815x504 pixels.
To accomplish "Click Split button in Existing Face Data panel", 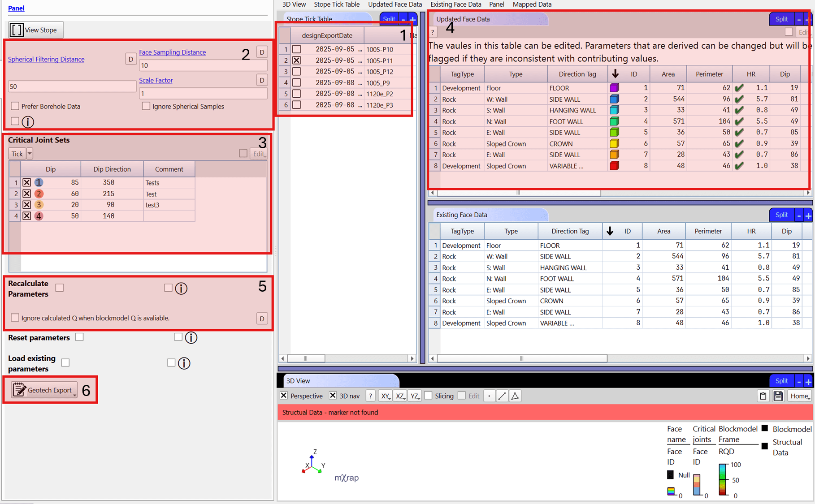I will [781, 215].
